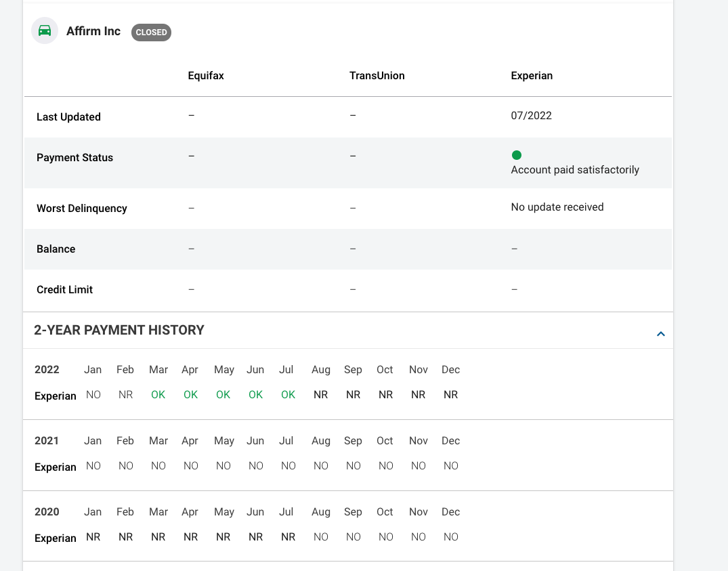This screenshot has height=571, width=728.
Task: Click the OK status for April 2022
Action: click(x=190, y=395)
